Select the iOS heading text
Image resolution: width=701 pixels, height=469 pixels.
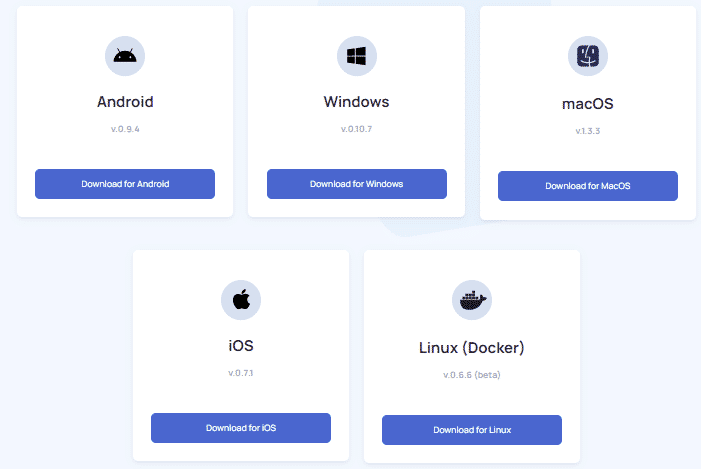pos(241,346)
